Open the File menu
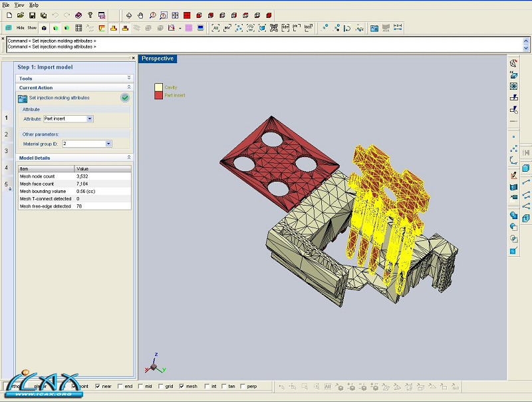532x402 pixels. (6, 5)
